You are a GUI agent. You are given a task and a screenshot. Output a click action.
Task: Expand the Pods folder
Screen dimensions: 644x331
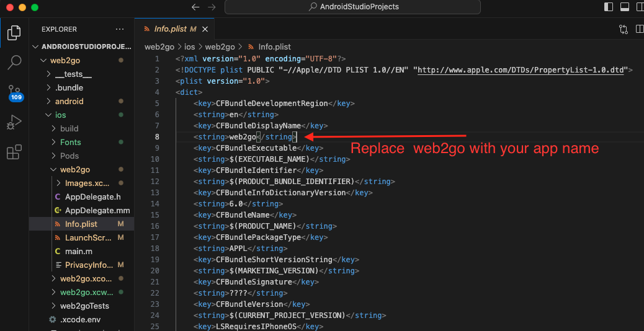coord(69,156)
